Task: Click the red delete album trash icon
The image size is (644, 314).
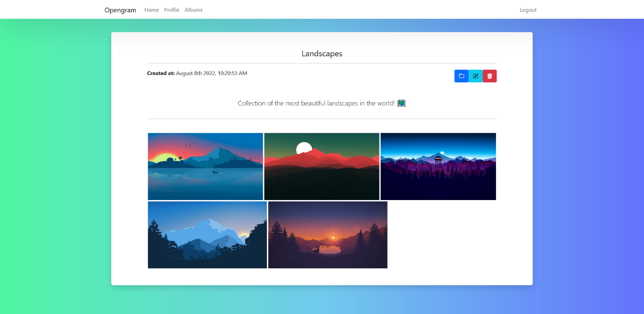Action: point(490,76)
